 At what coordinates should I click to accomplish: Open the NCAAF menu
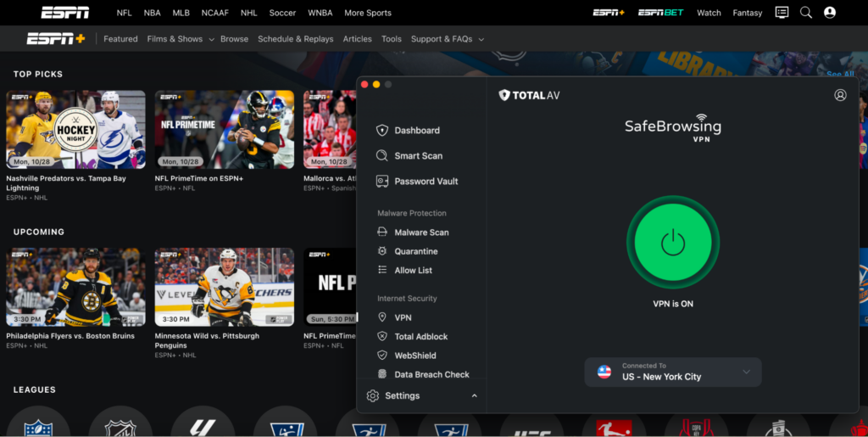[214, 13]
